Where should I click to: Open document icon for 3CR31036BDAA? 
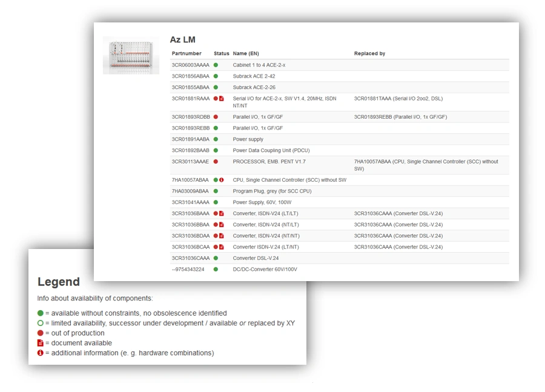tap(222, 236)
